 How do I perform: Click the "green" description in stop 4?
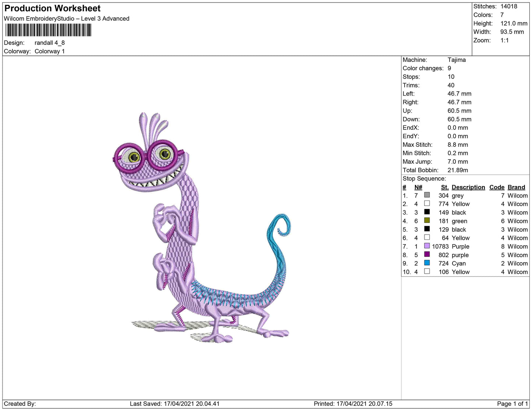459,221
